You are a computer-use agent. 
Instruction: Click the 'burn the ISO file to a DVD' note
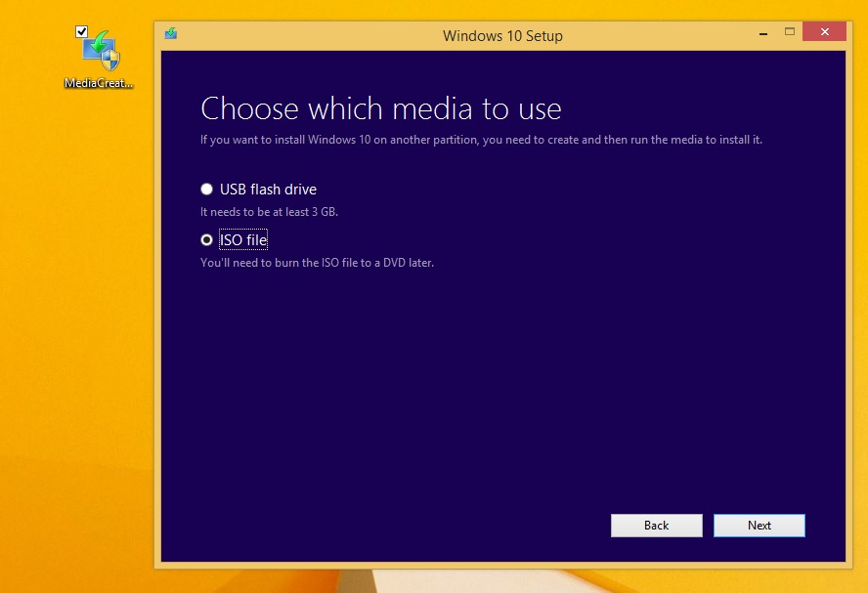point(317,263)
